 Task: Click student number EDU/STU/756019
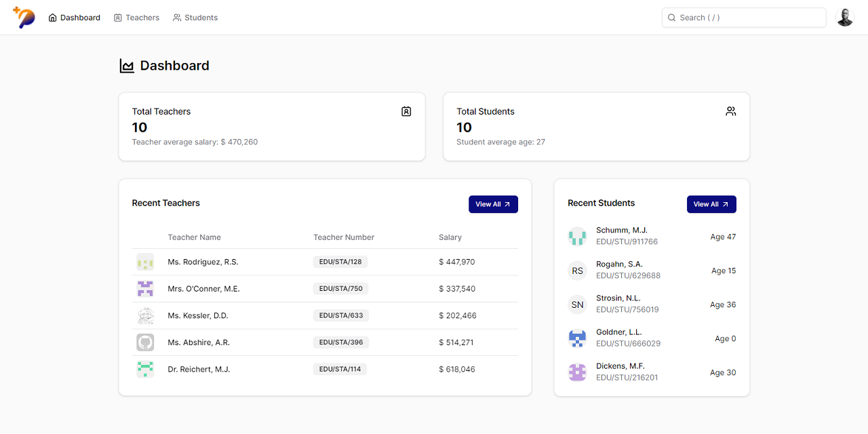click(627, 310)
